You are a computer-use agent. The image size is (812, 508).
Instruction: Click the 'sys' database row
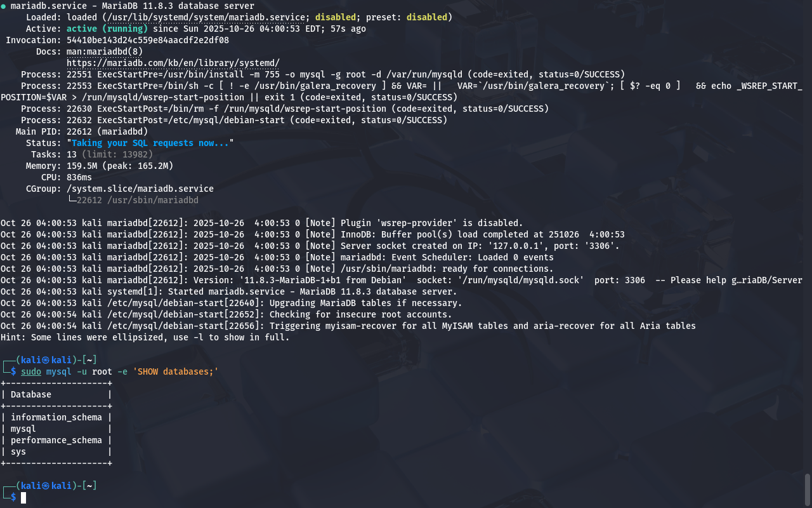(x=18, y=451)
